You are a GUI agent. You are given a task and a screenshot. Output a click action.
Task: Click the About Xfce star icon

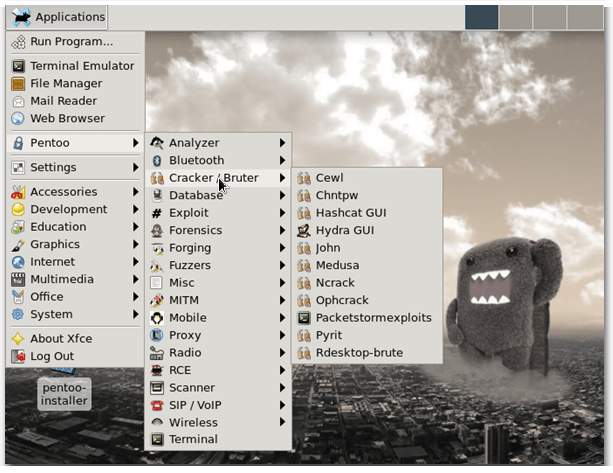coord(18,339)
